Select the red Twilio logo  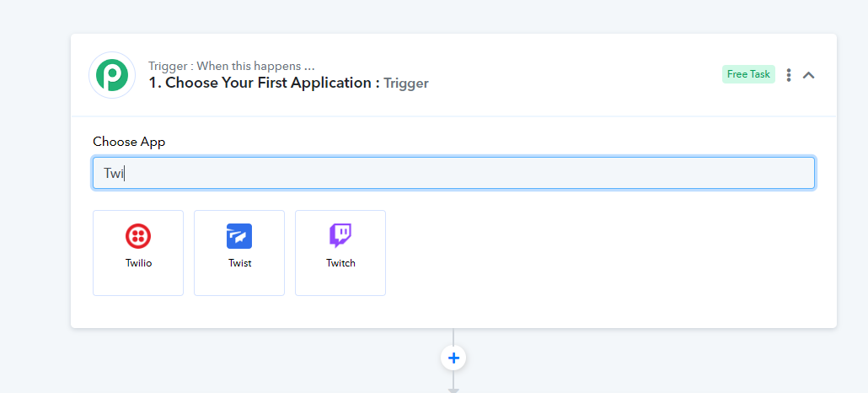pyautogui.click(x=138, y=236)
